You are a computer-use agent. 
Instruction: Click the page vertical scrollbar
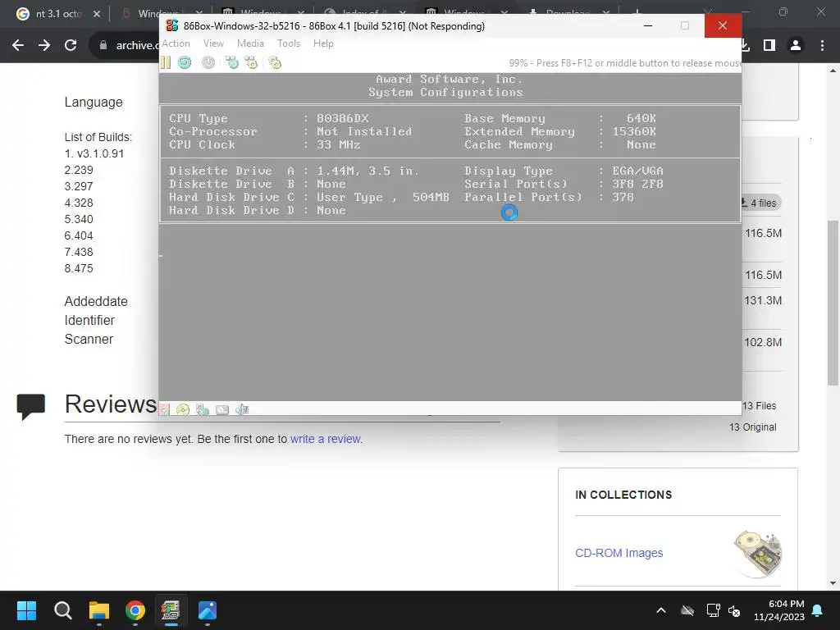click(833, 302)
